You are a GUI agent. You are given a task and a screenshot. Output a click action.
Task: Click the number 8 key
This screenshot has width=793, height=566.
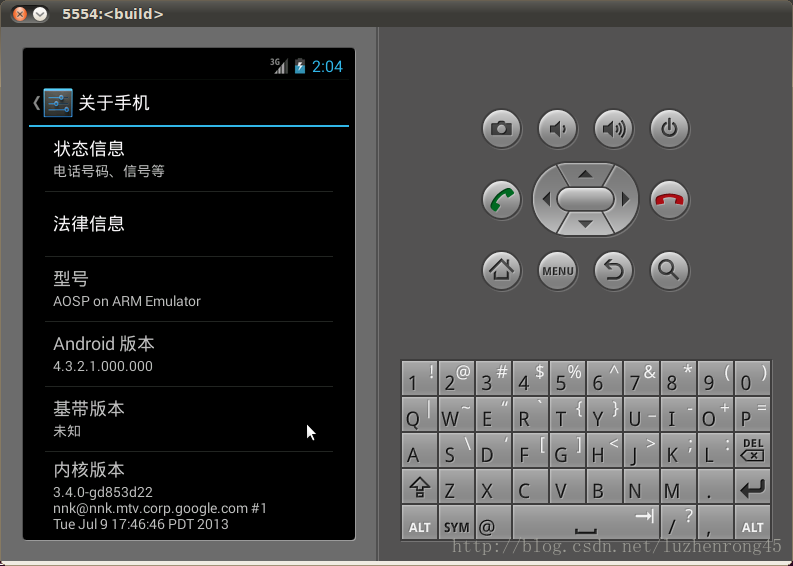679,378
